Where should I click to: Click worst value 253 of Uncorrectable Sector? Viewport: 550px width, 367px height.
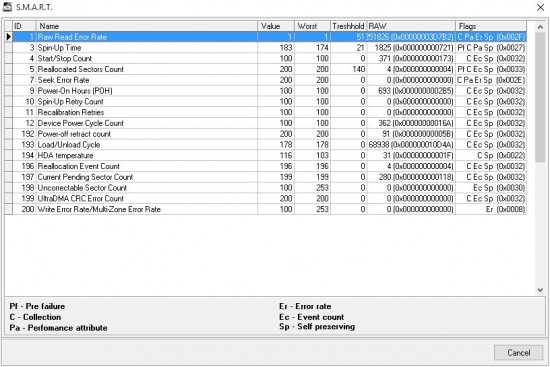tap(322, 188)
